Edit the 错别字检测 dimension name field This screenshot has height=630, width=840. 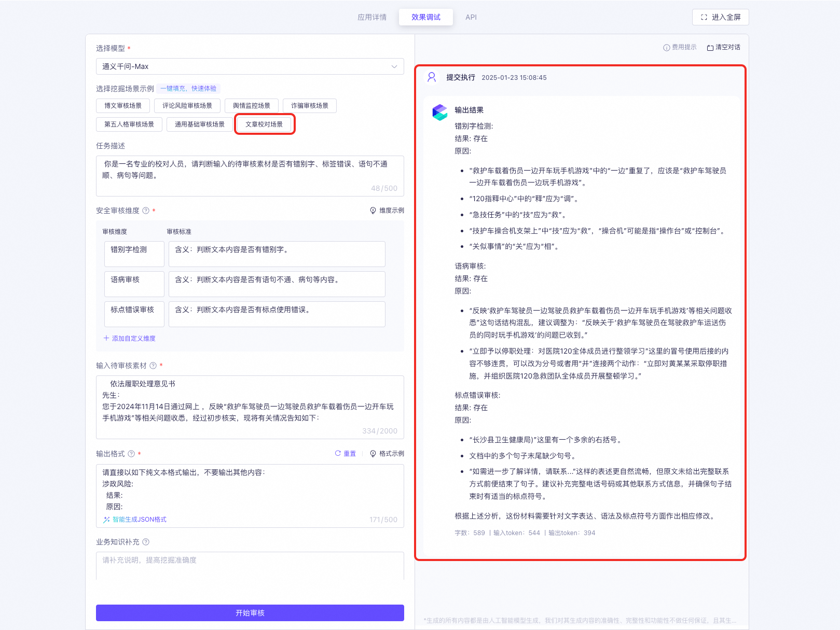tap(134, 254)
